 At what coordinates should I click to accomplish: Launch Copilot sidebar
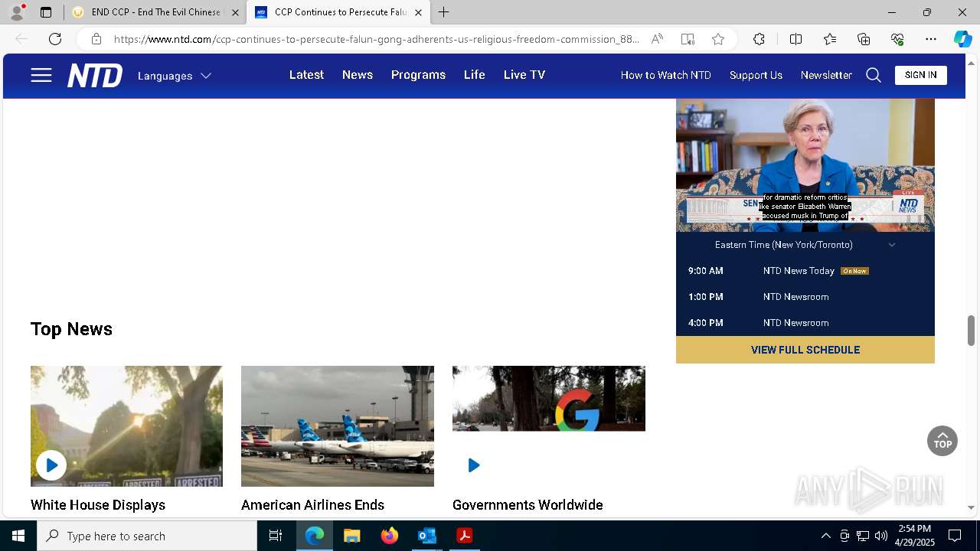coord(962,39)
